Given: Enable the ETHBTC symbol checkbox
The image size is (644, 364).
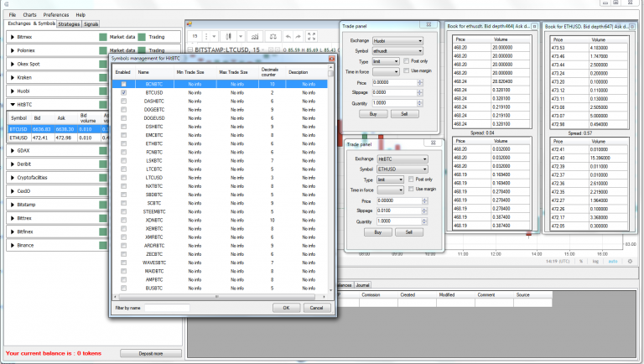Looking at the screenshot, I should click(123, 143).
